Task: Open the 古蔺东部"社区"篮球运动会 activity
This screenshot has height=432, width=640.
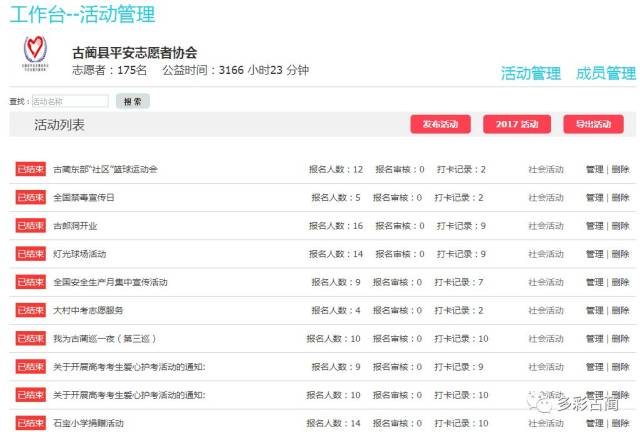Action: coord(105,169)
